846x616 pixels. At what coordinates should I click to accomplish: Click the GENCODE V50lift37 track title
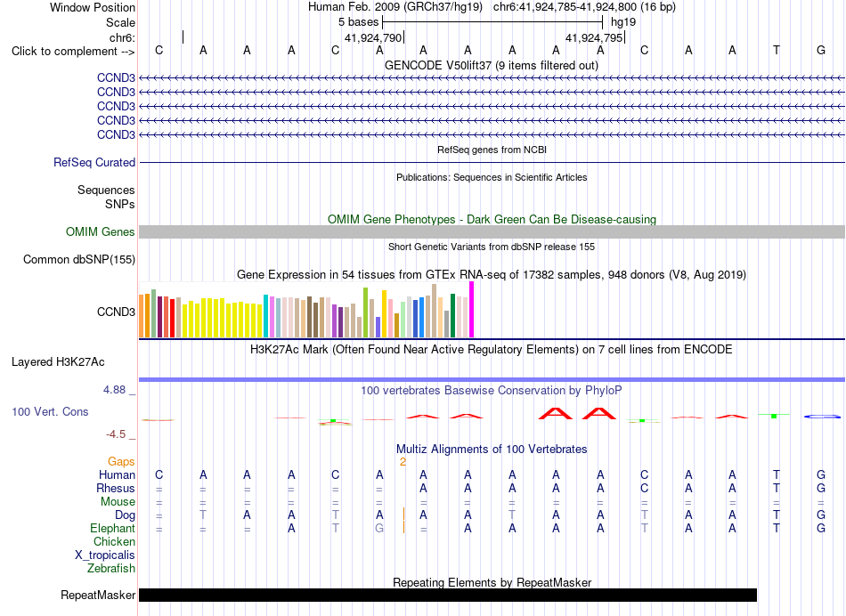(x=492, y=65)
